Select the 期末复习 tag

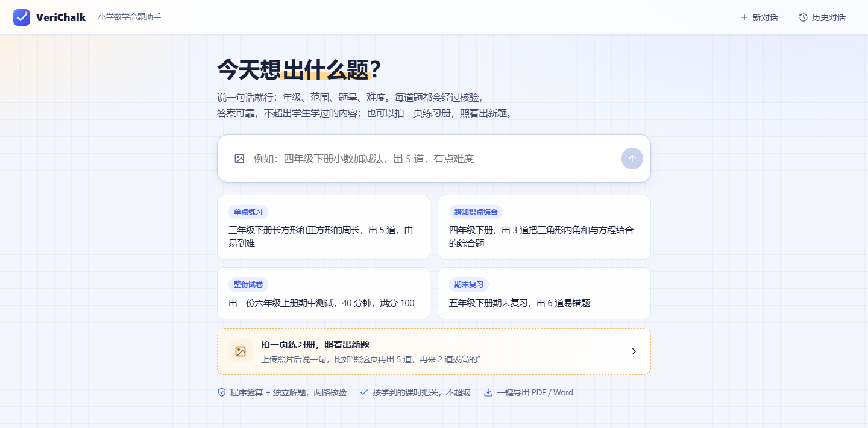pyautogui.click(x=469, y=284)
